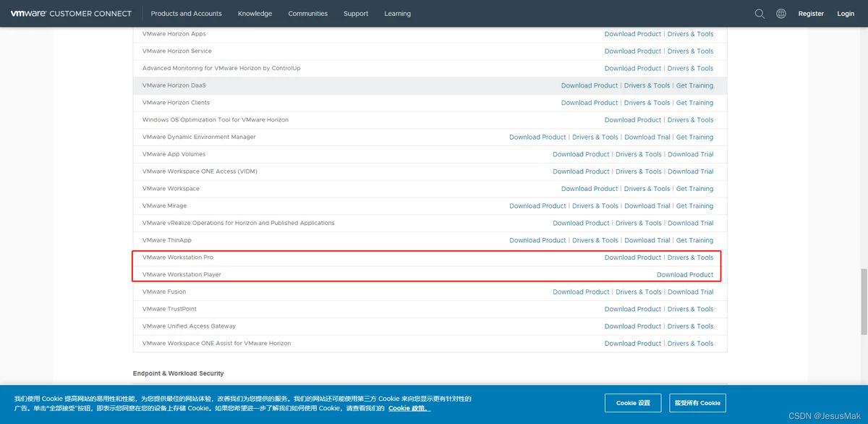The height and width of the screenshot is (424, 868).
Task: Open Drivers & Tools for Horizon Service
Action: coord(690,51)
